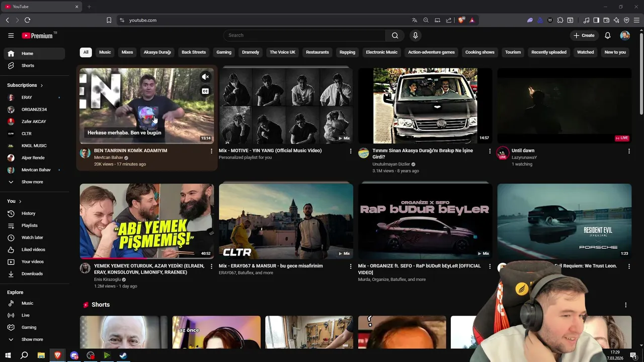Open the account avatar menu

click(x=625, y=35)
